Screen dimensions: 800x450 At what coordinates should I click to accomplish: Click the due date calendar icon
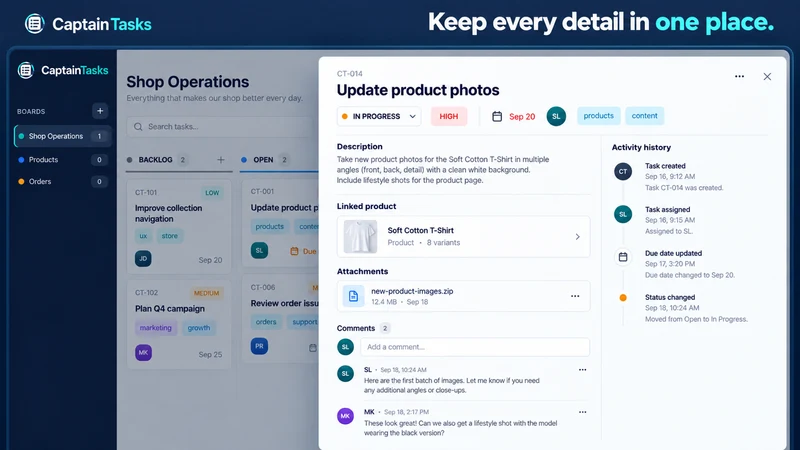497,116
